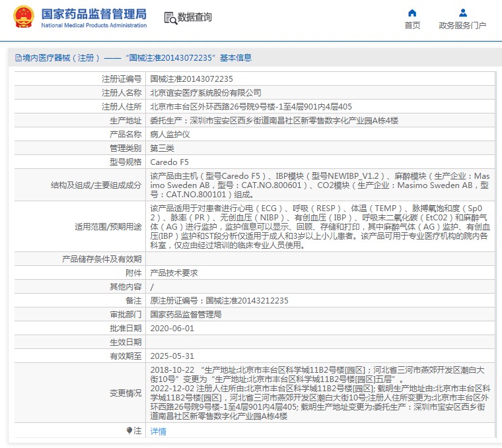The width and height of the screenshot is (502, 448).
Task: Click the house icon above 首页
Action: [412, 13]
